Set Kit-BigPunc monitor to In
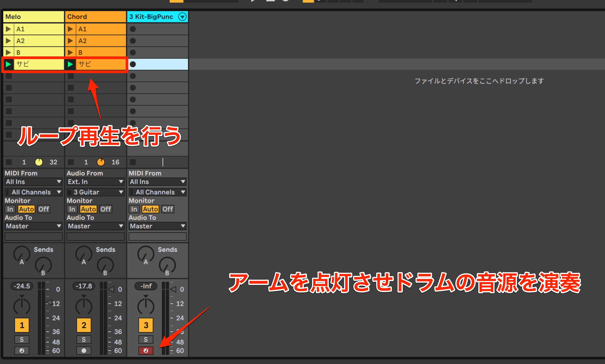 tap(134, 209)
